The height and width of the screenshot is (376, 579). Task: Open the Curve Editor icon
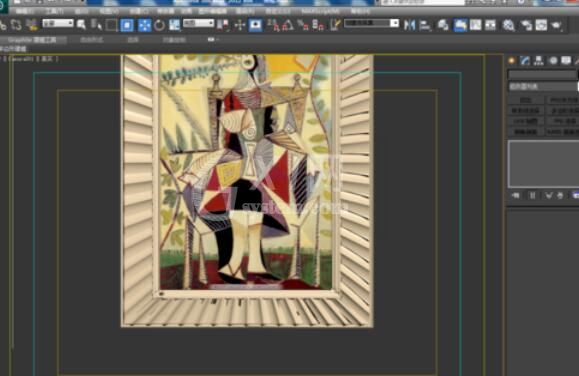click(x=475, y=25)
